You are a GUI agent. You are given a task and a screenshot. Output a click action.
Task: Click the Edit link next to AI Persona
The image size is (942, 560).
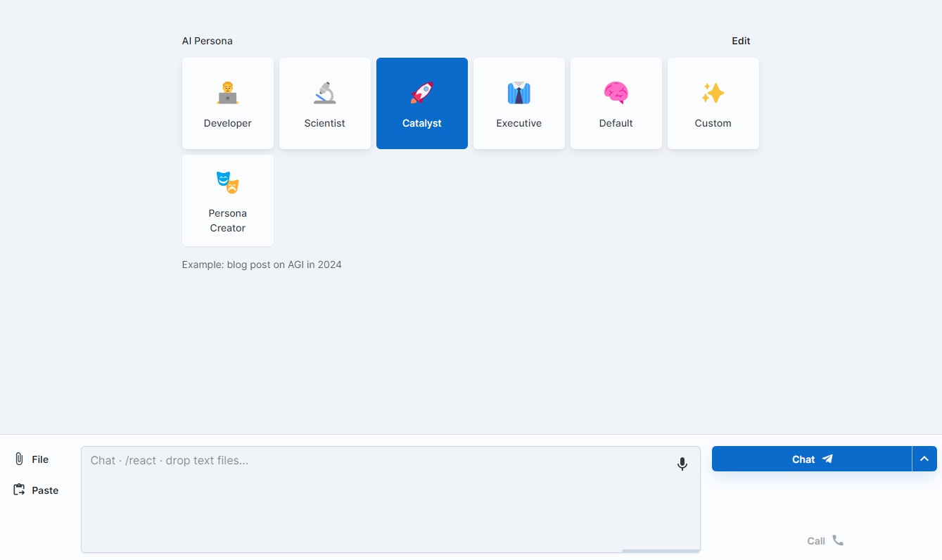point(741,41)
